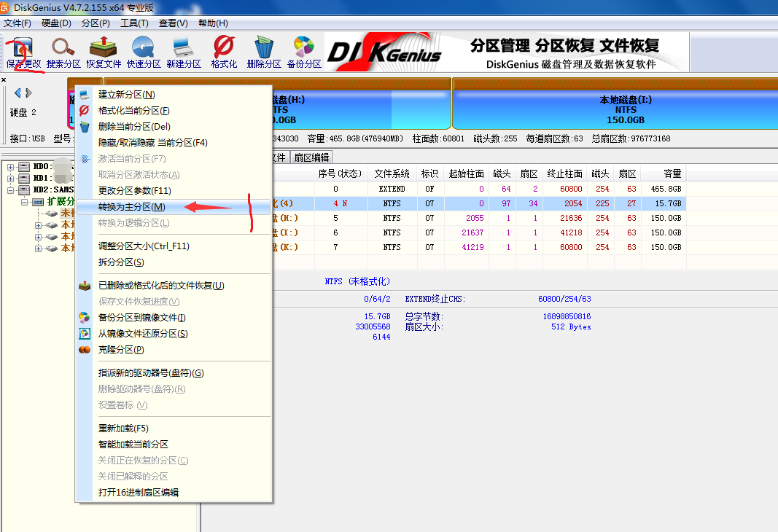
Task: Click the 新建分区 (New Partition) toolbar icon
Action: point(184,52)
